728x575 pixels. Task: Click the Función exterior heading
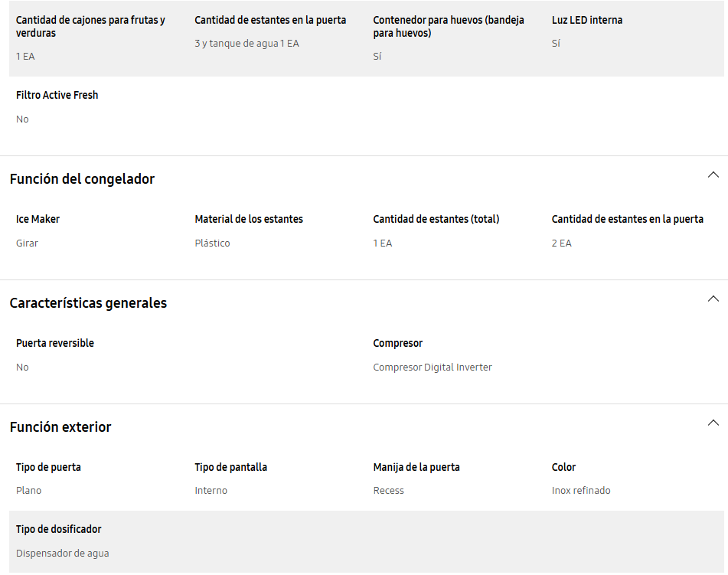[60, 426]
